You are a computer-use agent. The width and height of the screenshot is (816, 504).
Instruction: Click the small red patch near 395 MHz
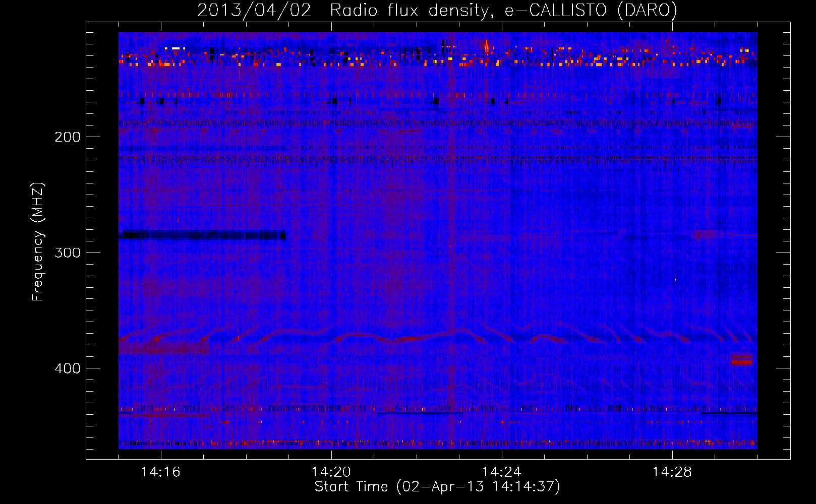(x=742, y=359)
